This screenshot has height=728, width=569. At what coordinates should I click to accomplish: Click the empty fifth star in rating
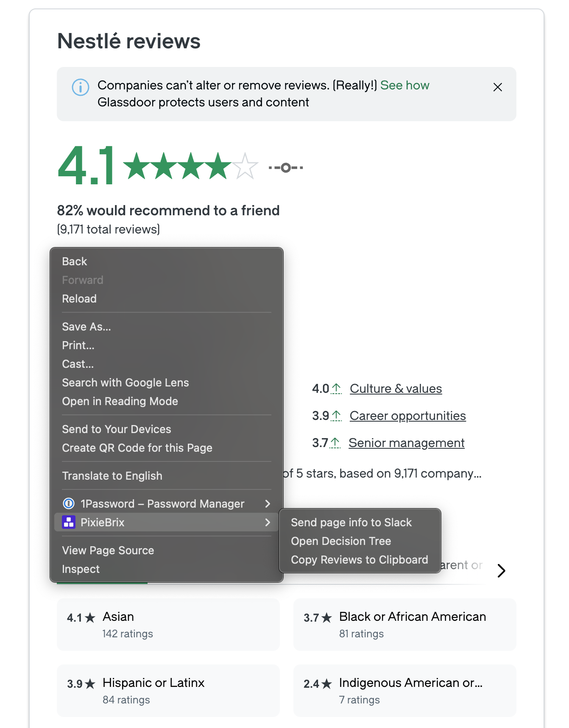pyautogui.click(x=245, y=167)
